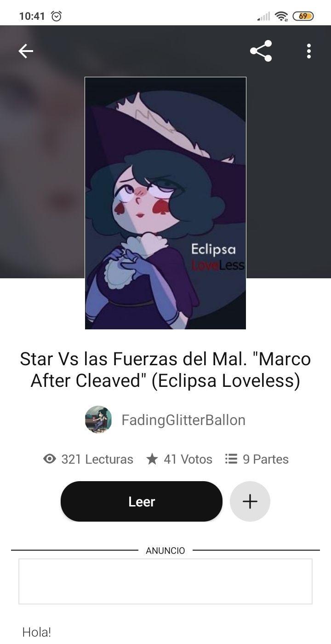The width and height of the screenshot is (331, 644).
Task: Tap the author's profile avatar
Action: point(98,420)
